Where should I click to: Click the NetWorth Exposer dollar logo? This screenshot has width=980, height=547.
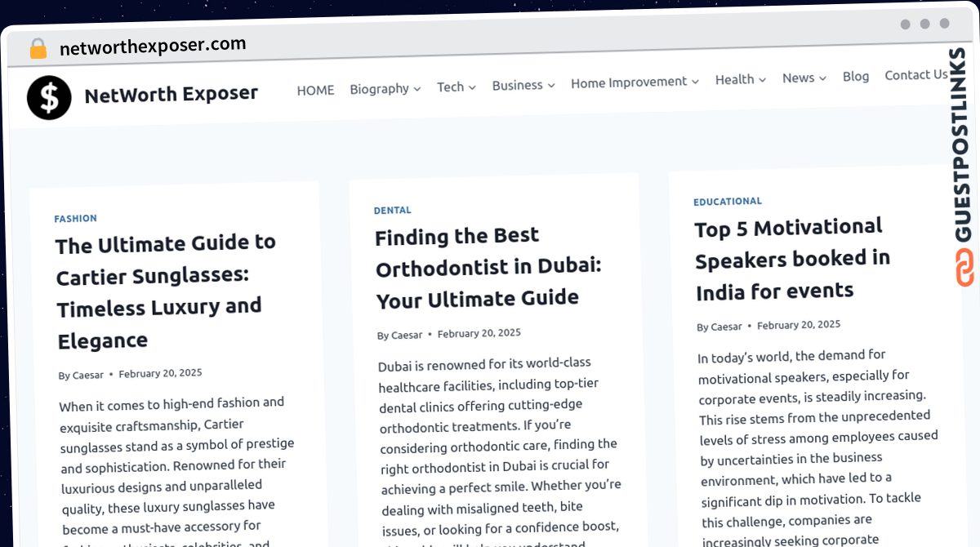click(x=49, y=98)
